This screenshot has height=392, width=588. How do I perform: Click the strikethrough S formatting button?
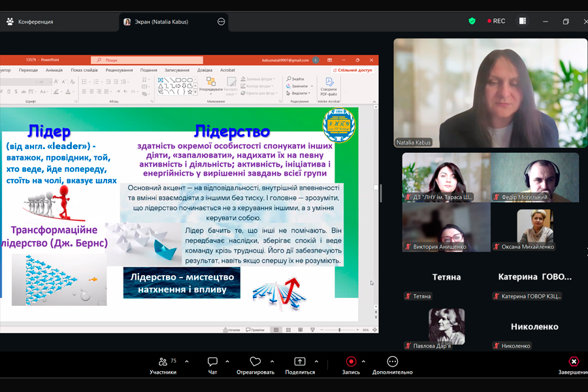(x=16, y=91)
